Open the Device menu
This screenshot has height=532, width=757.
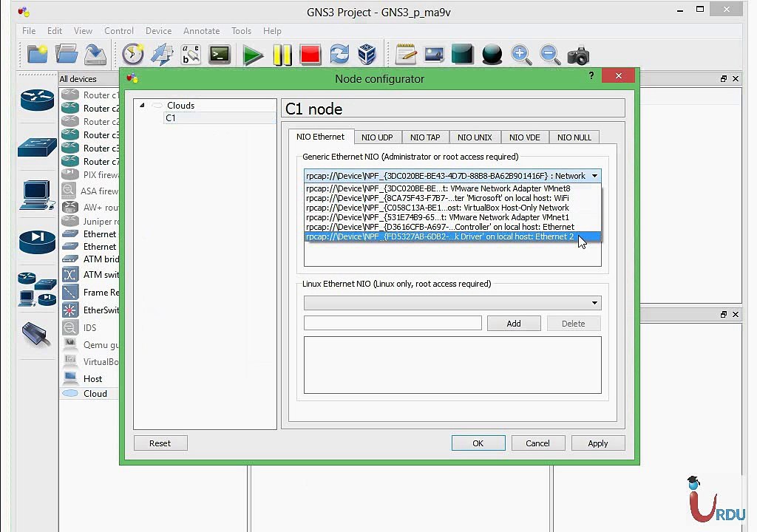[158, 31]
